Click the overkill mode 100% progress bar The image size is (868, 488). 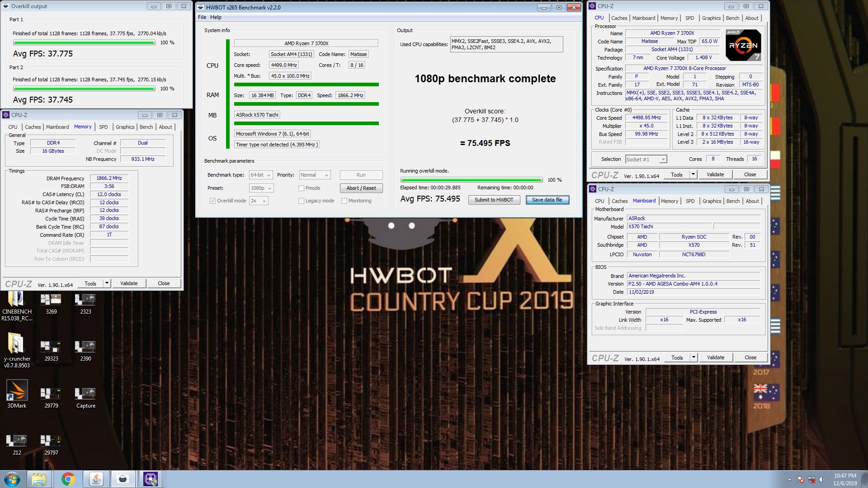tap(471, 180)
